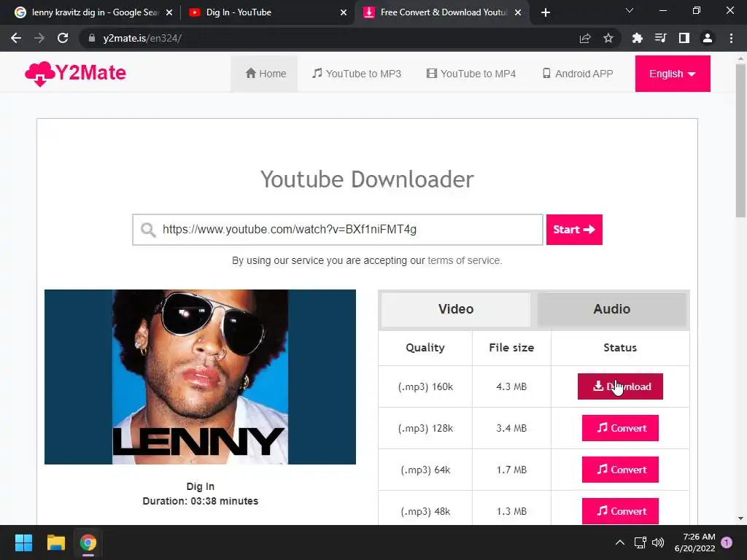The height and width of the screenshot is (560, 747).
Task: Open the Chrome three-dot menu
Action: tap(731, 38)
